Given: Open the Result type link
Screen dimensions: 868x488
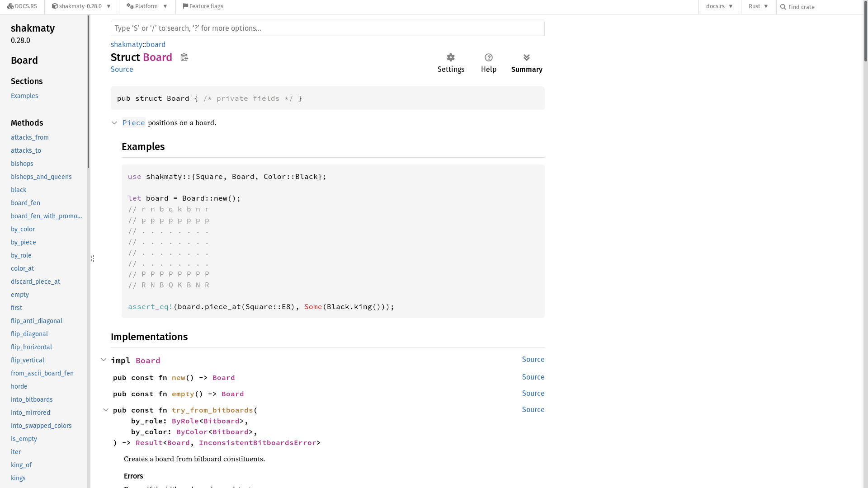Looking at the screenshot, I should coord(149,442).
